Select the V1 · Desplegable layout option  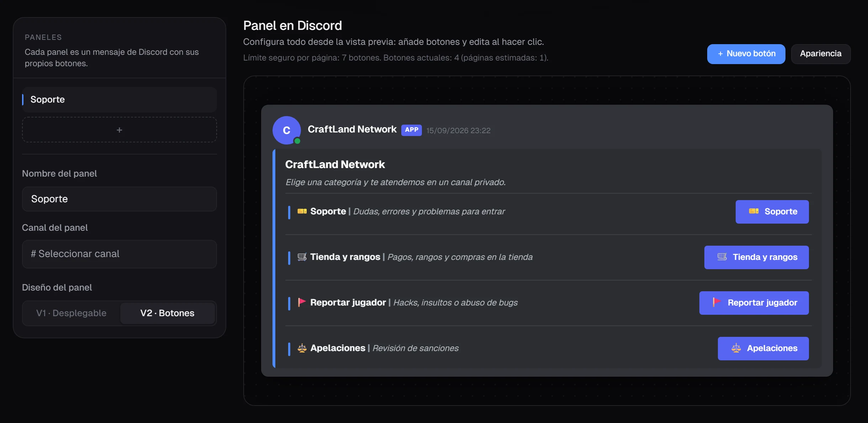pyautogui.click(x=72, y=313)
